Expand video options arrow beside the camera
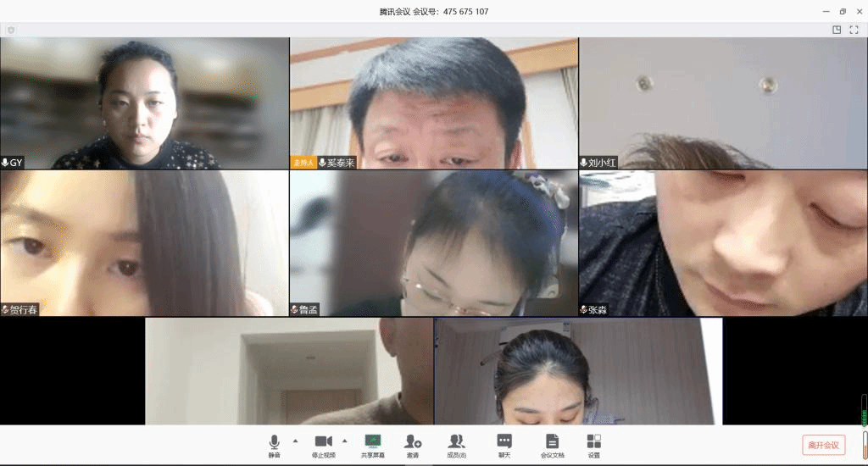This screenshot has width=868, height=466. [344, 441]
